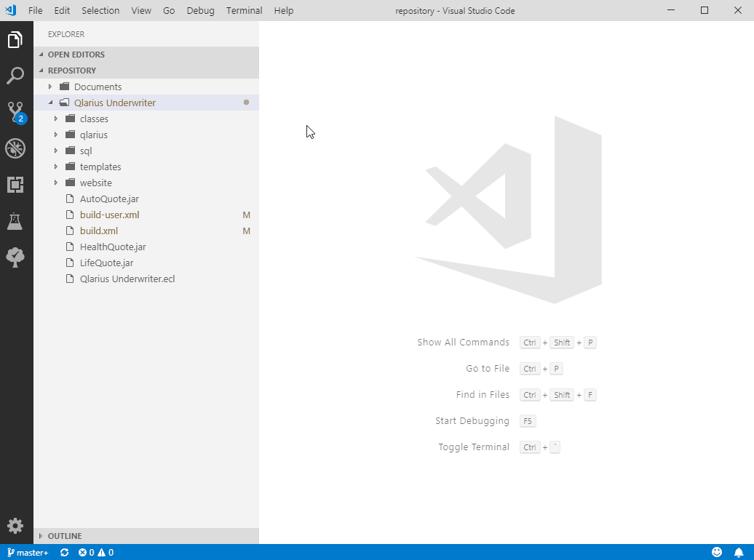The width and height of the screenshot is (754, 560).
Task: Open Source Control showing 2 pending changes
Action: click(x=16, y=112)
